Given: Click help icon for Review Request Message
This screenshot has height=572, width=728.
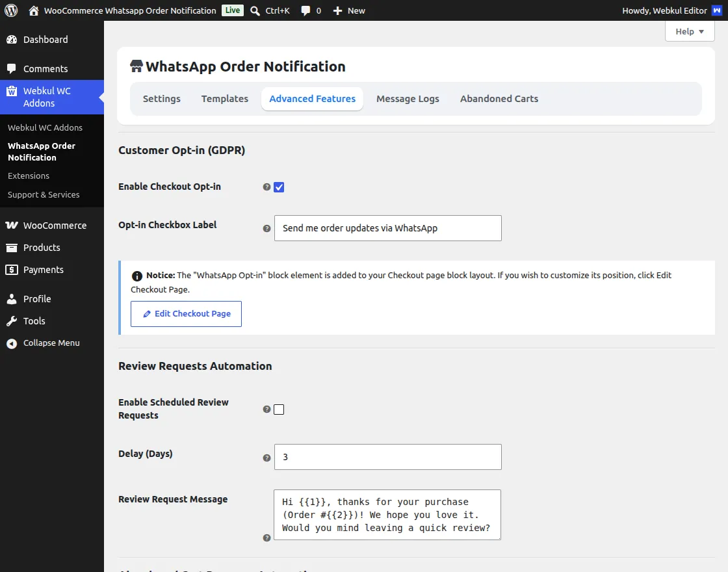Looking at the screenshot, I should (x=266, y=538).
